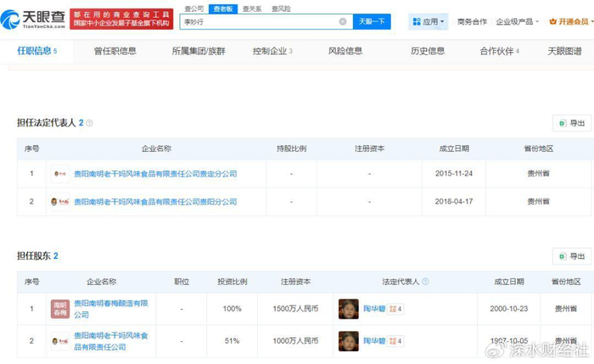Image resolution: width=594 pixels, height=364 pixels.
Task: Click the grid icon in 应用 button
Action: pos(417,21)
